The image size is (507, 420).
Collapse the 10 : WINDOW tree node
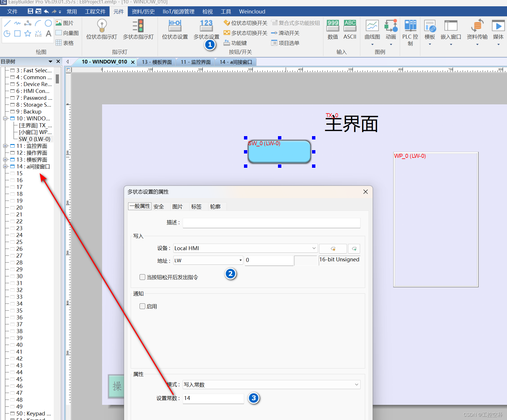5,118
